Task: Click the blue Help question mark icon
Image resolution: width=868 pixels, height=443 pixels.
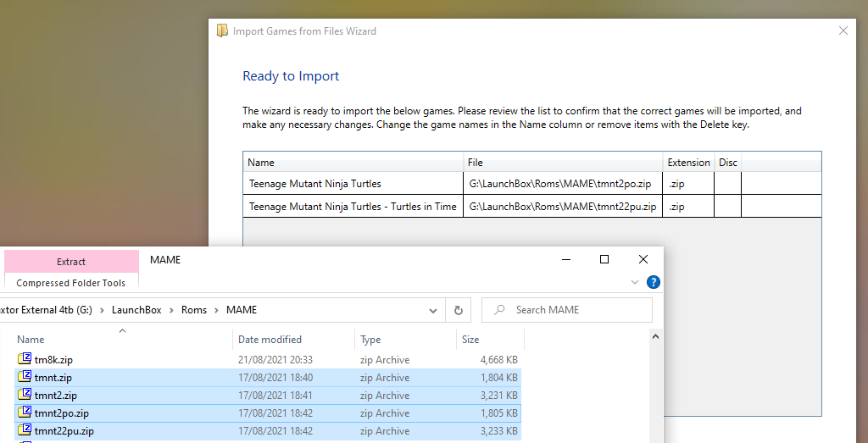Action: click(x=654, y=283)
